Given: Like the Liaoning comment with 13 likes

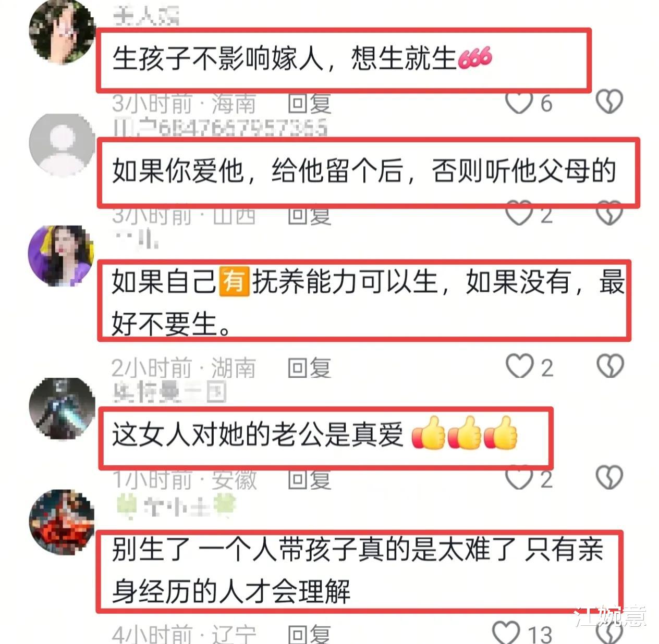Looking at the screenshot, I should pyautogui.click(x=506, y=632).
